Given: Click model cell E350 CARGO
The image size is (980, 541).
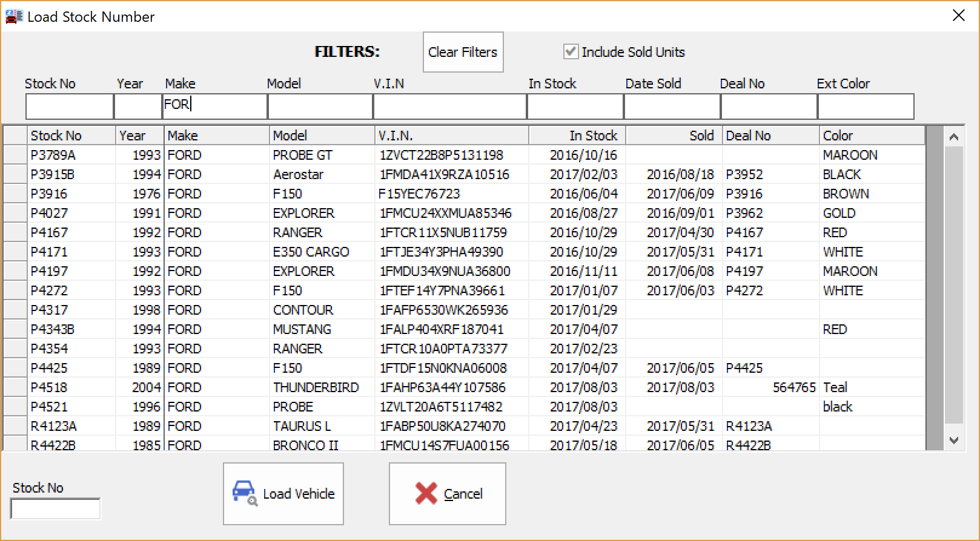Looking at the screenshot, I should (x=311, y=252).
